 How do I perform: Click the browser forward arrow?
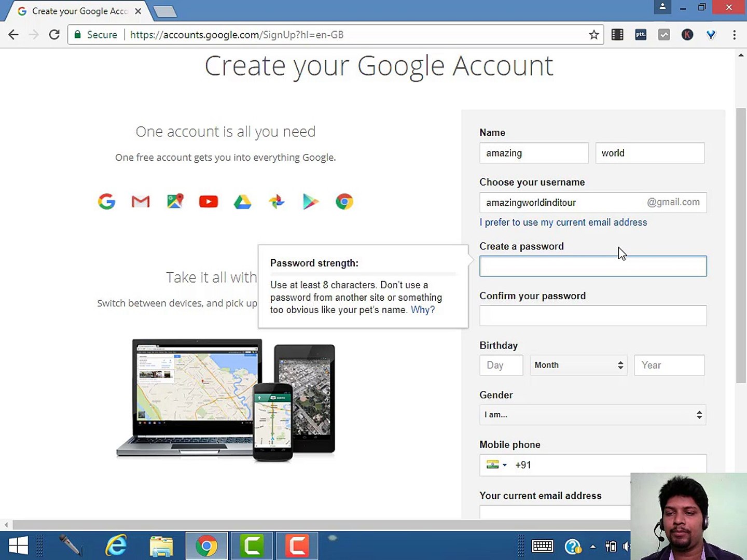(x=34, y=35)
